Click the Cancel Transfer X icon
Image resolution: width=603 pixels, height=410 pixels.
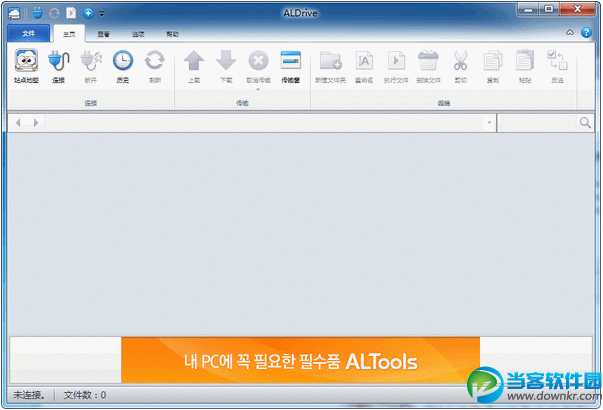258,60
